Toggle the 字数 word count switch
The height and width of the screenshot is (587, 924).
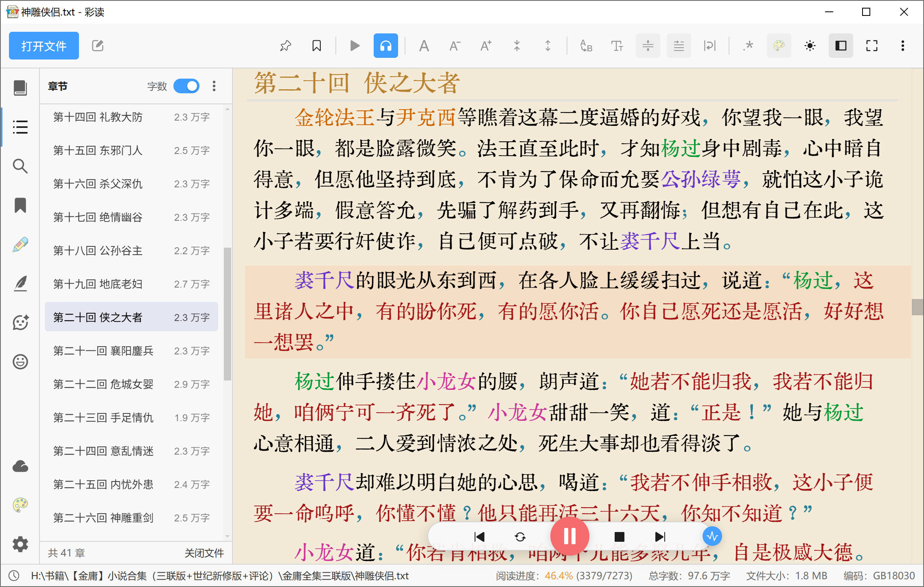click(186, 86)
